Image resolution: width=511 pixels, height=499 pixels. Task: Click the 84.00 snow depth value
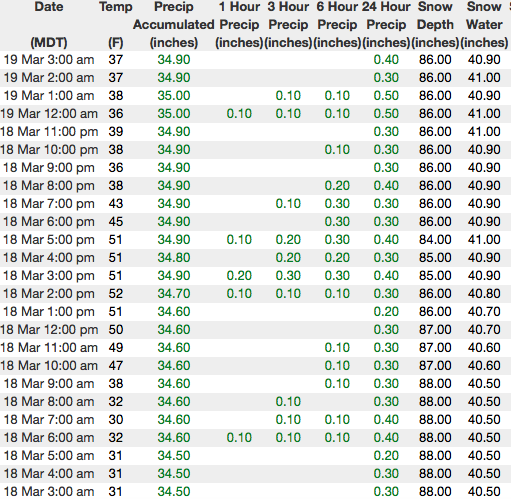[435, 240]
